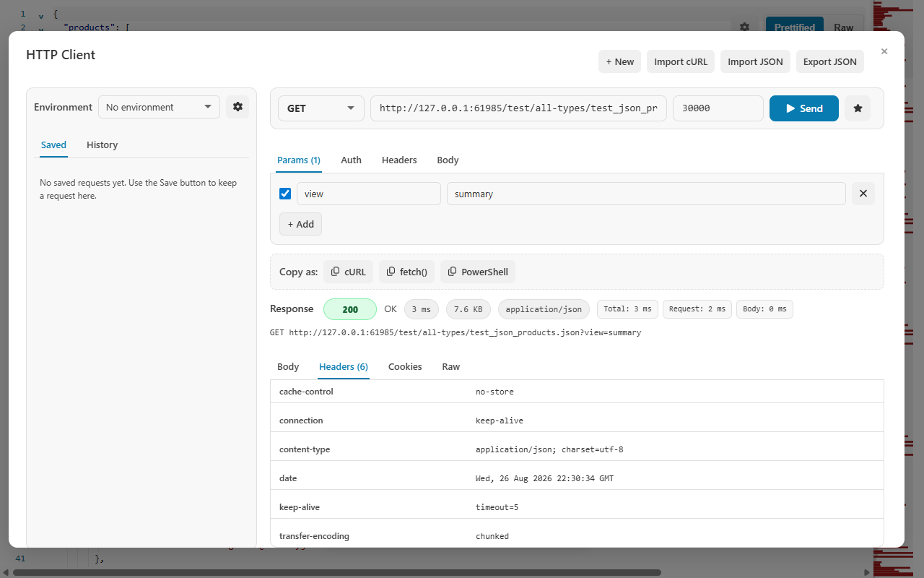Select the transfer-encoding header name
This screenshot has height=578, width=924.
[x=314, y=536]
